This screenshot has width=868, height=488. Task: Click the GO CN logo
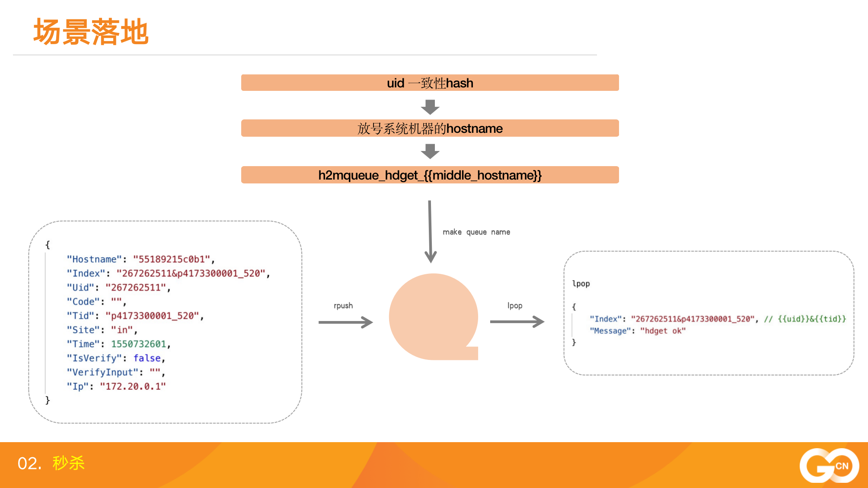[829, 466]
